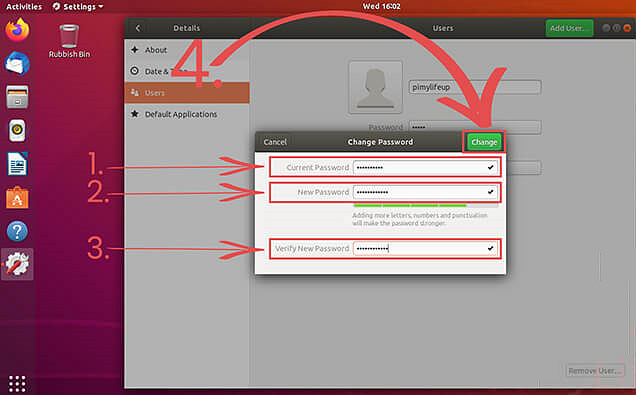The width and height of the screenshot is (636, 395).
Task: Close the Settings window
Action: coord(627,28)
